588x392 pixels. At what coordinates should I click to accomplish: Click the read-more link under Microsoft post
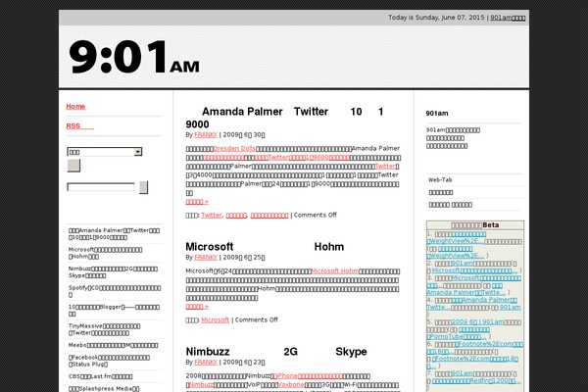[197, 307]
